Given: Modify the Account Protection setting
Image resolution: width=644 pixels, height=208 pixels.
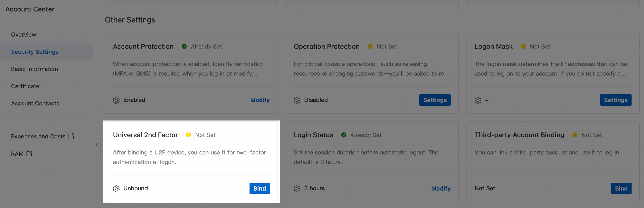Looking at the screenshot, I should click(260, 100).
